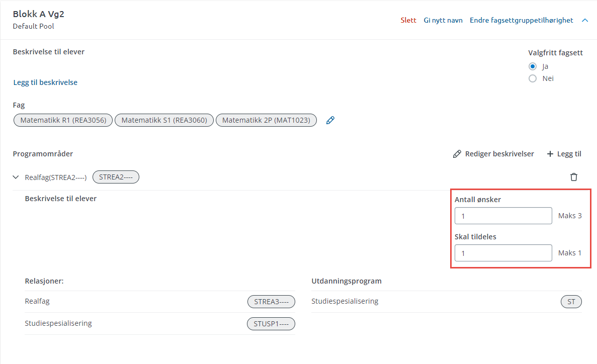Click Realfag(STREA2----) row text
This screenshot has height=364, width=597.
[x=56, y=177]
